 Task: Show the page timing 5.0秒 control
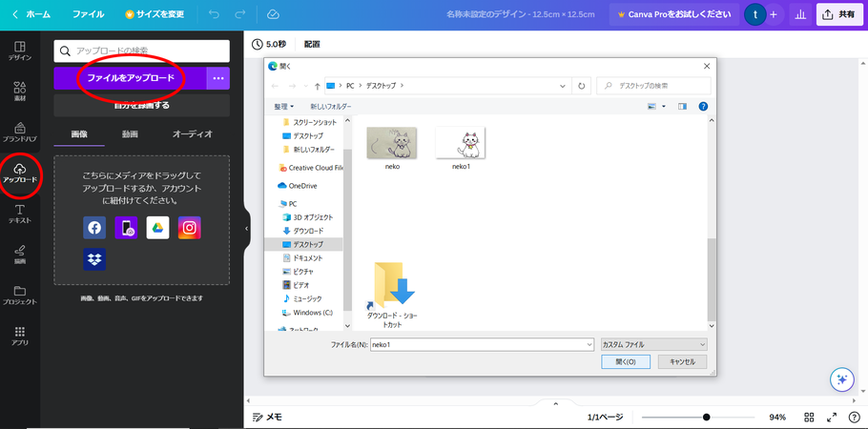[x=268, y=44]
